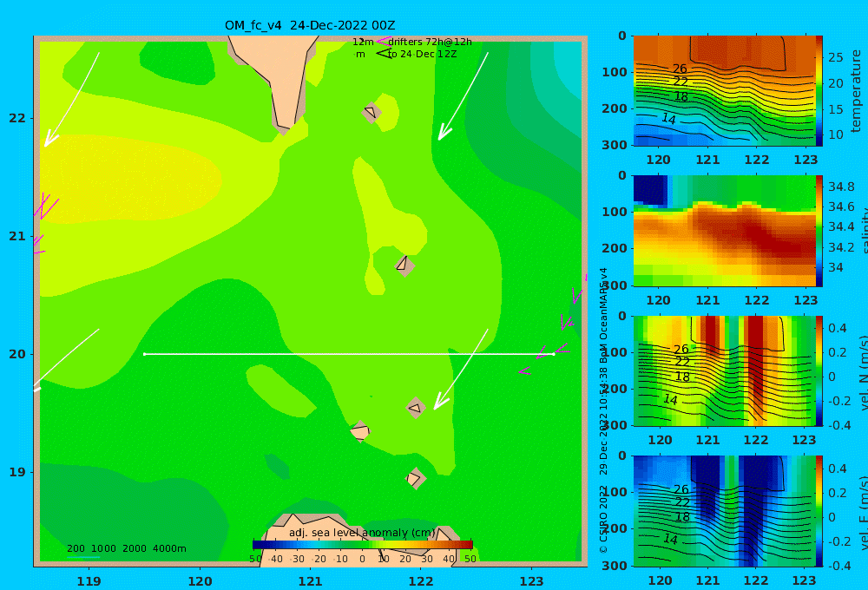The height and width of the screenshot is (590, 868).
Task: Click latitude tick 22 on main map
Action: [x=17, y=118]
